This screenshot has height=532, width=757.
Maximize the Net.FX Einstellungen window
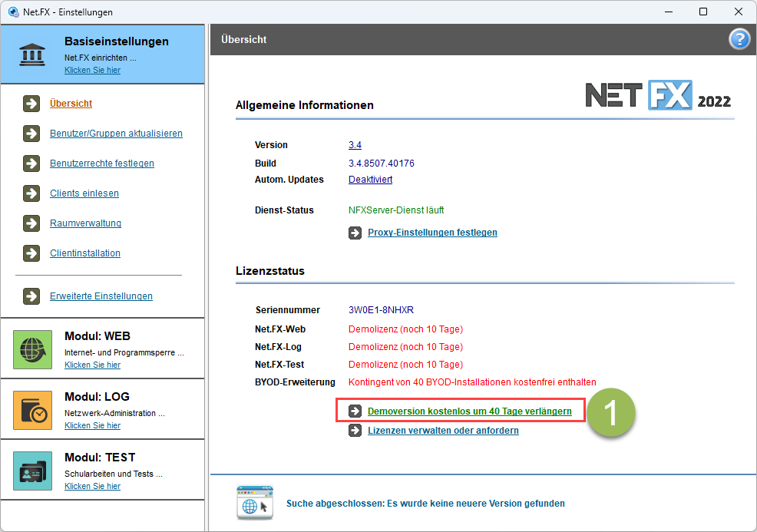(x=703, y=12)
